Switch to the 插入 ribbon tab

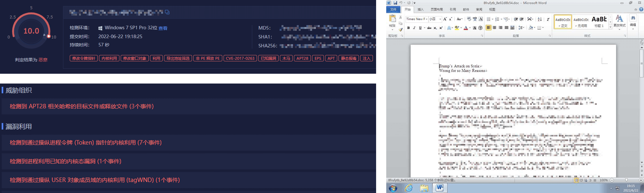click(421, 9)
